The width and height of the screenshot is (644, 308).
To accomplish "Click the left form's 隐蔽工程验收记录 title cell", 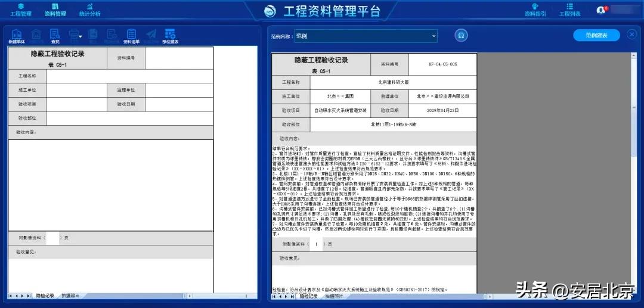I will (x=58, y=58).
